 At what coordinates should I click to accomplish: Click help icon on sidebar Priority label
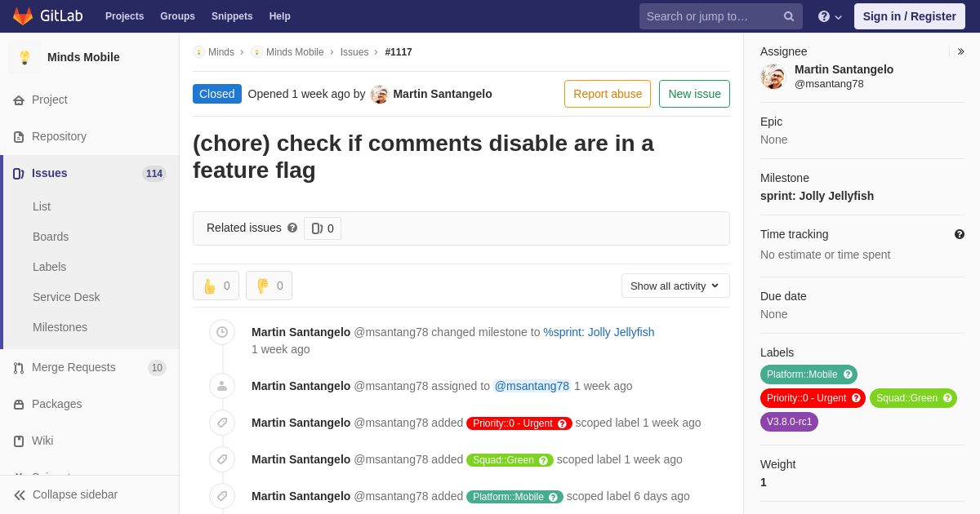(856, 398)
